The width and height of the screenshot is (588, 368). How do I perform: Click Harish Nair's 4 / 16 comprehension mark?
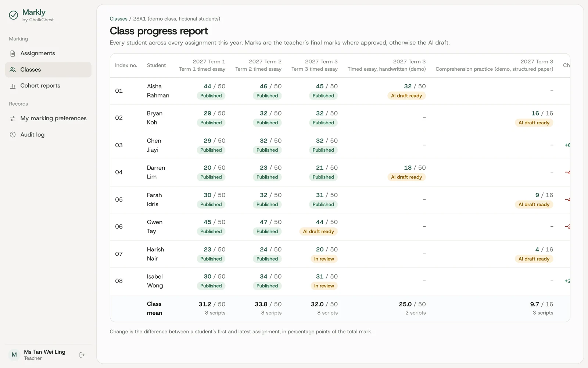click(544, 250)
